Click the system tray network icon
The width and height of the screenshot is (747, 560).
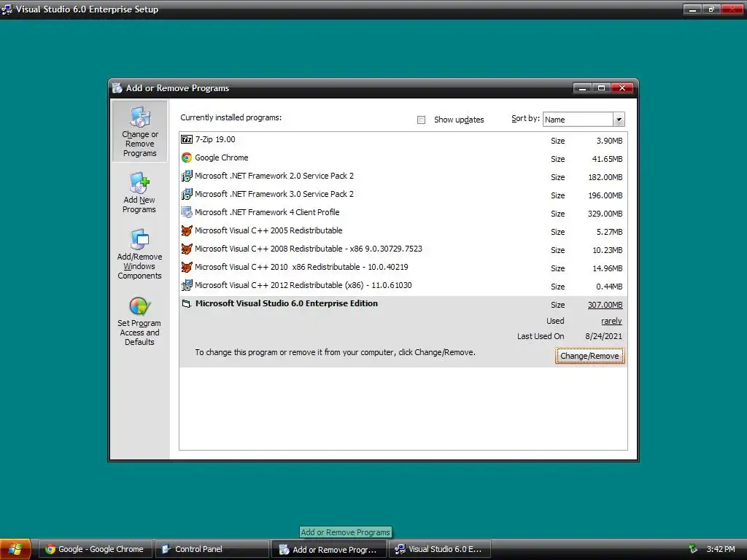(693, 549)
